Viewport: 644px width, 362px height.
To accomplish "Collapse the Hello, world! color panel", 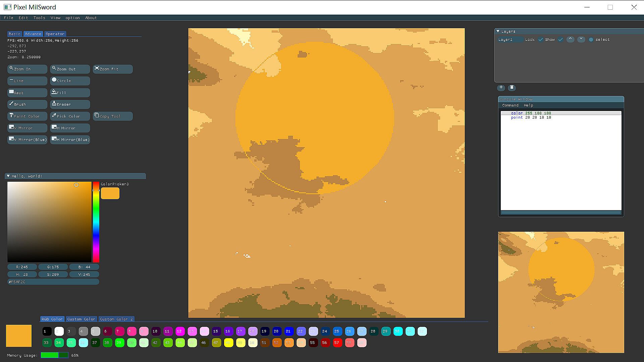I will click(8, 176).
